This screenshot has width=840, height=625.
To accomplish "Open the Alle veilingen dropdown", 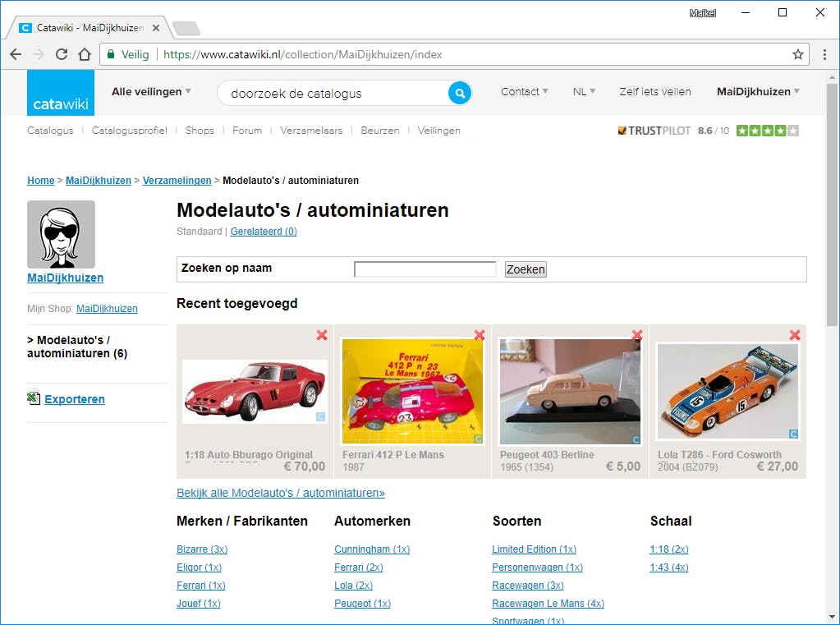I will click(x=150, y=92).
